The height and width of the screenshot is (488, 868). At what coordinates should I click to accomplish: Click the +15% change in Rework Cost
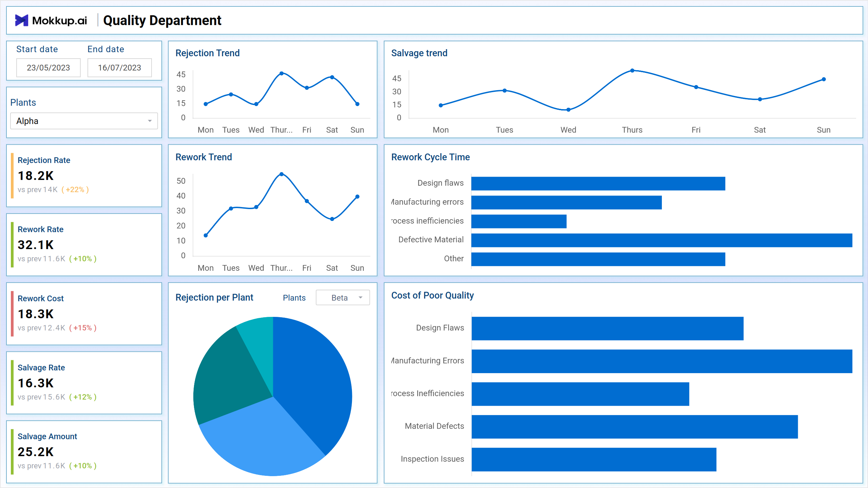pos(83,328)
